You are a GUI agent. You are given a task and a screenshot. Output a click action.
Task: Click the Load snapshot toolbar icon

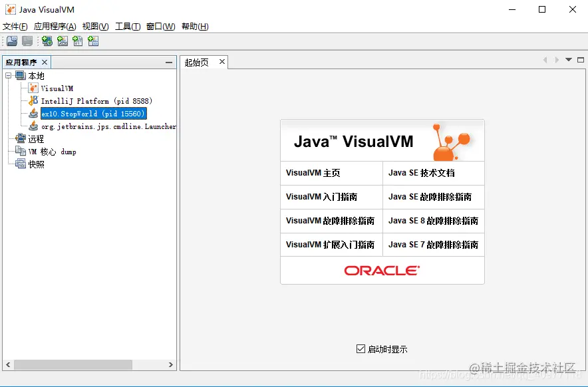click(12, 41)
